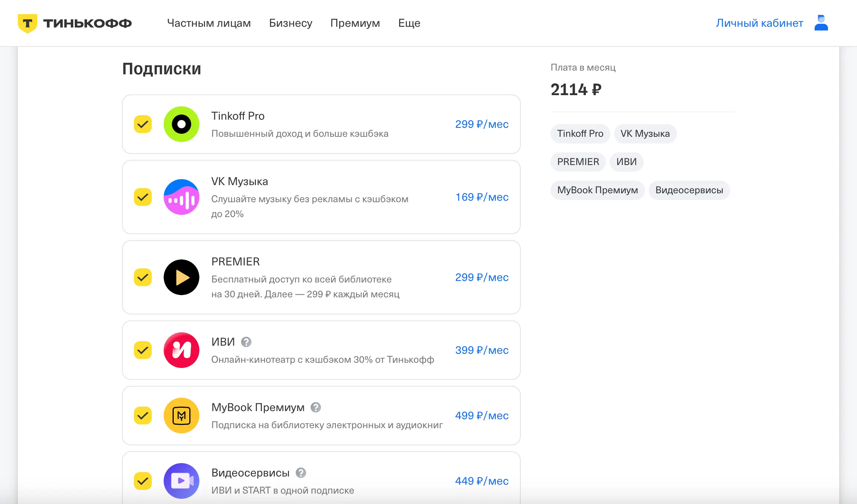Open the Личный кабинет link
The height and width of the screenshot is (504, 857).
pos(760,23)
